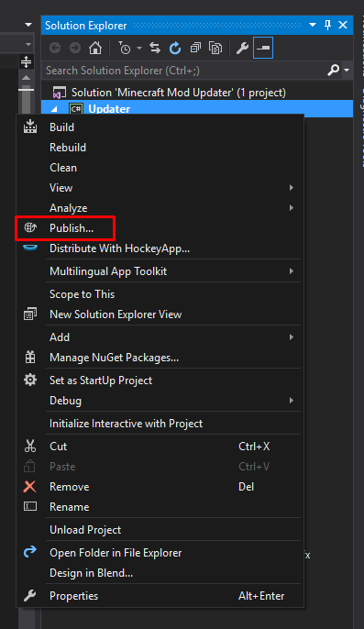Viewport: 364px width, 629px height.
Task: Click the Refresh icon in Solution Explorer
Action: pyautogui.click(x=175, y=48)
